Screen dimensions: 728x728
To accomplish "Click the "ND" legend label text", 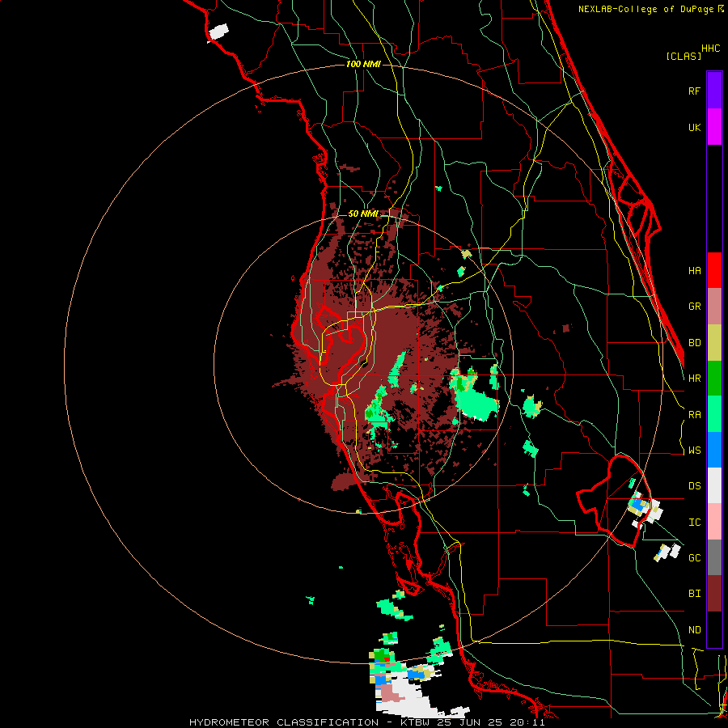I will [694, 630].
